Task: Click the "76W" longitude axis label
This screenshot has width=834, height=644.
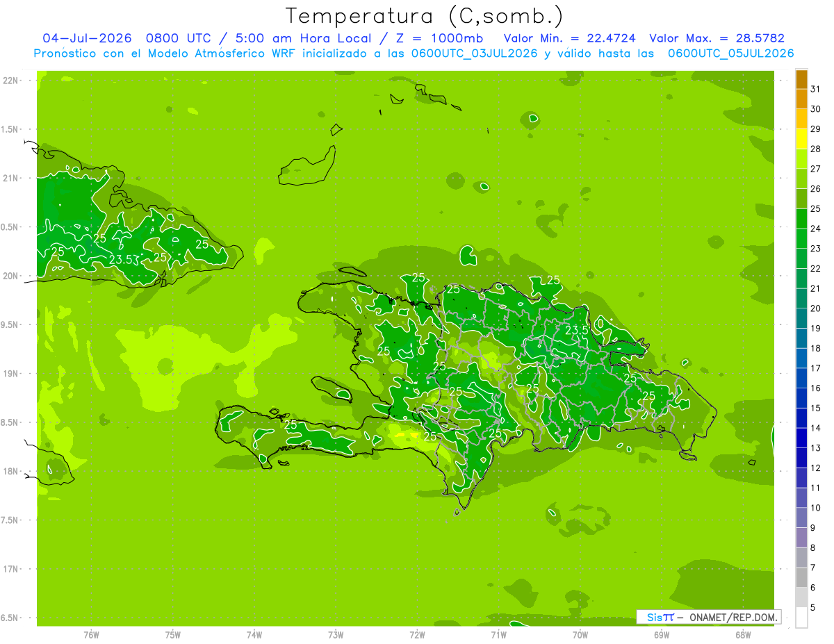Action: click(91, 635)
